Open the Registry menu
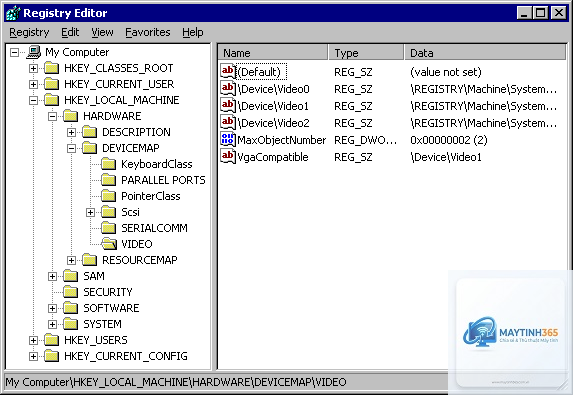This screenshot has height=395, width=573. coord(29,33)
